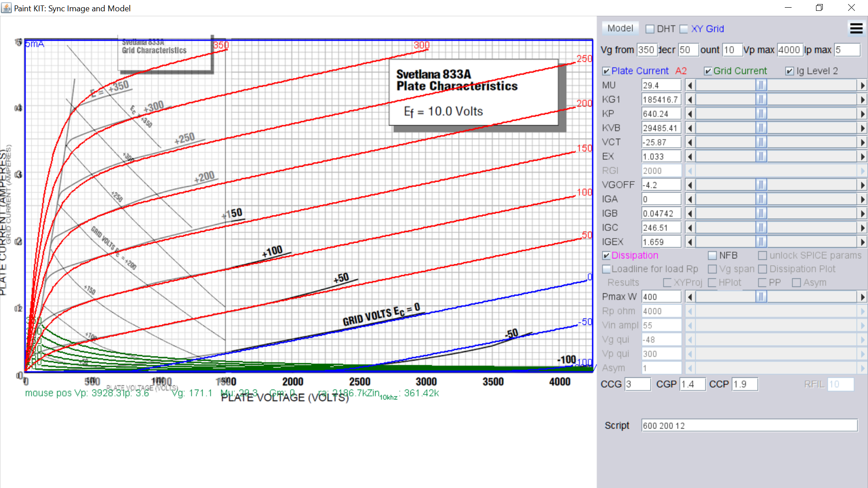Image resolution: width=868 pixels, height=488 pixels.
Task: Click KP slider right arrow
Action: tap(862, 114)
